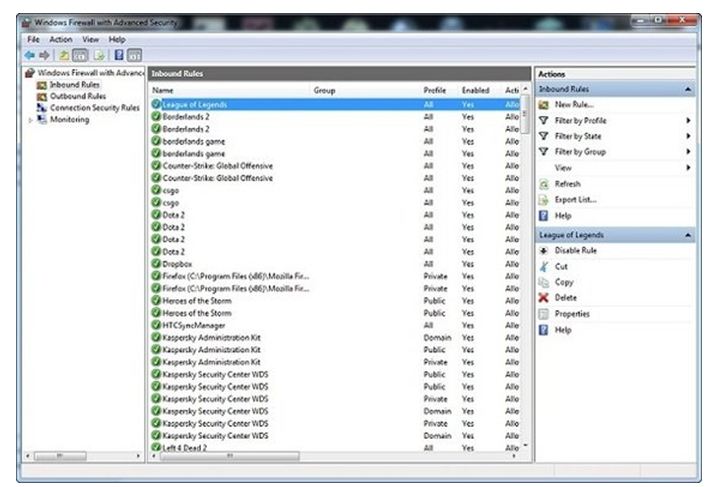Click the New Rule... action link
718x487 pixels.
coord(574,105)
